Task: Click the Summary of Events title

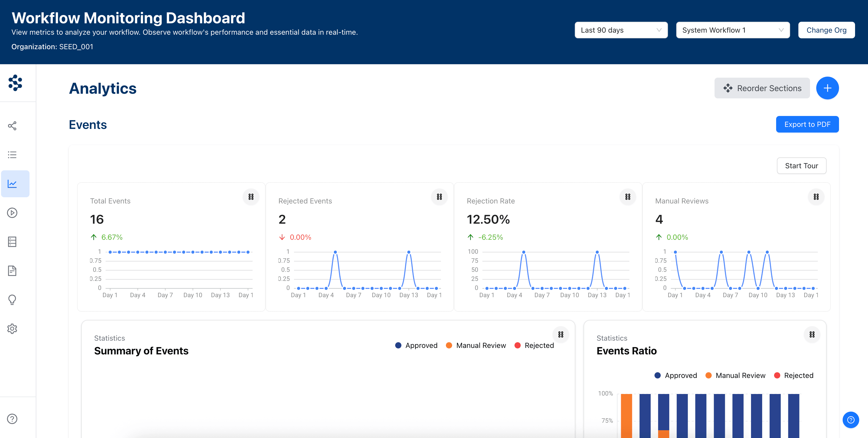Action: 141,351
